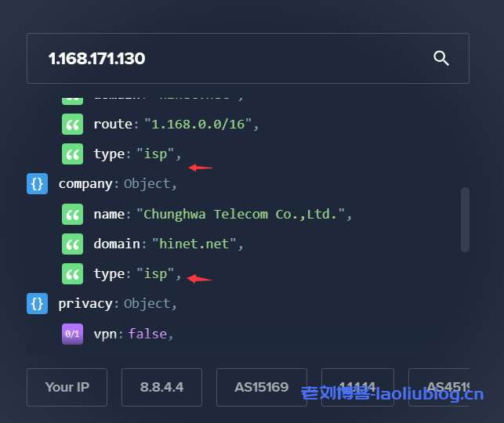Click the Your IP button
Image resolution: width=504 pixels, height=423 pixels.
click(67, 387)
